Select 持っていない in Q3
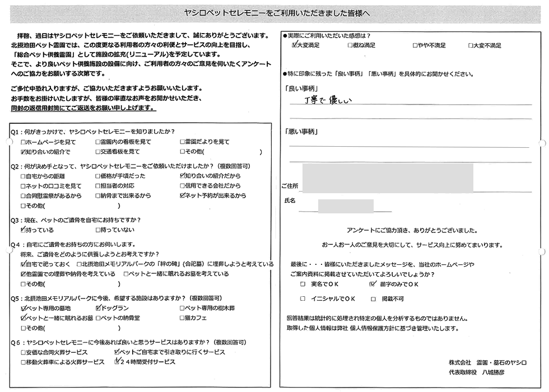 tap(98, 230)
